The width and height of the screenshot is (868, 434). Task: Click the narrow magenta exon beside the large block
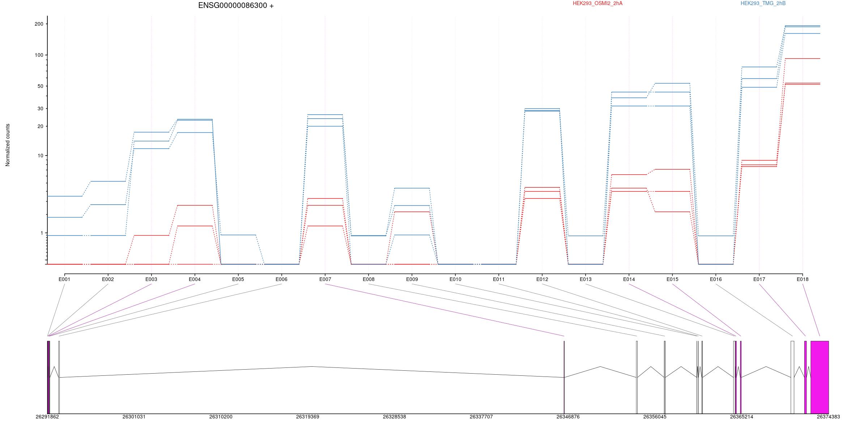tap(805, 377)
